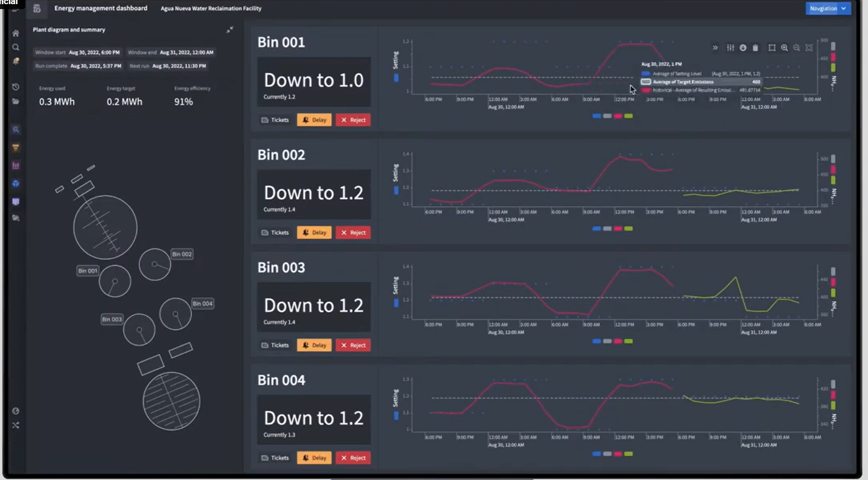
Task: Select the box-select tool on the Bin 001 chart
Action: (x=772, y=48)
